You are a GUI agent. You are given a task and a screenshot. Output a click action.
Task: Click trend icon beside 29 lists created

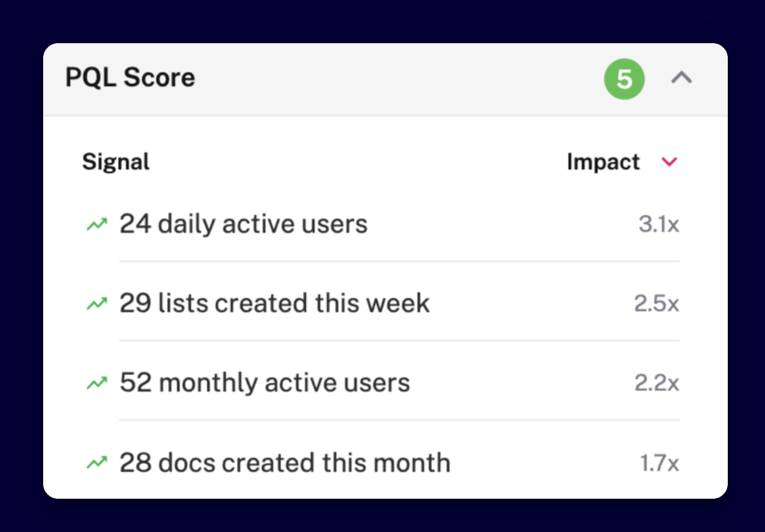(97, 303)
